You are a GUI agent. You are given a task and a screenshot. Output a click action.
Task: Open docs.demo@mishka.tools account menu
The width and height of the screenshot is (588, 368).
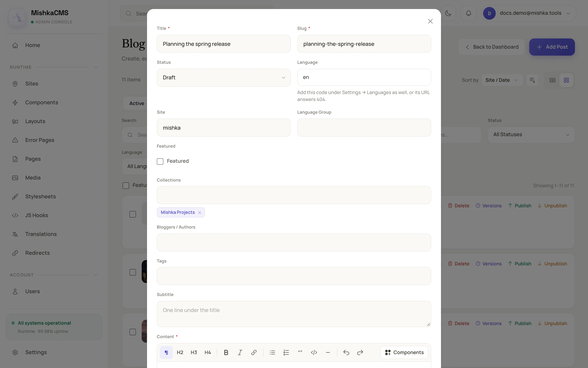coord(529,13)
